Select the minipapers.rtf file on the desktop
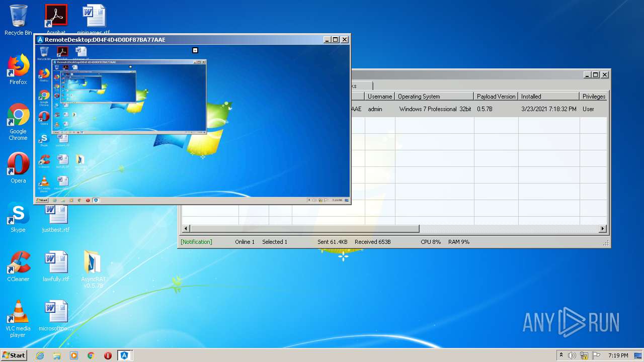Viewport: 644px width, 362px height. [x=94, y=19]
